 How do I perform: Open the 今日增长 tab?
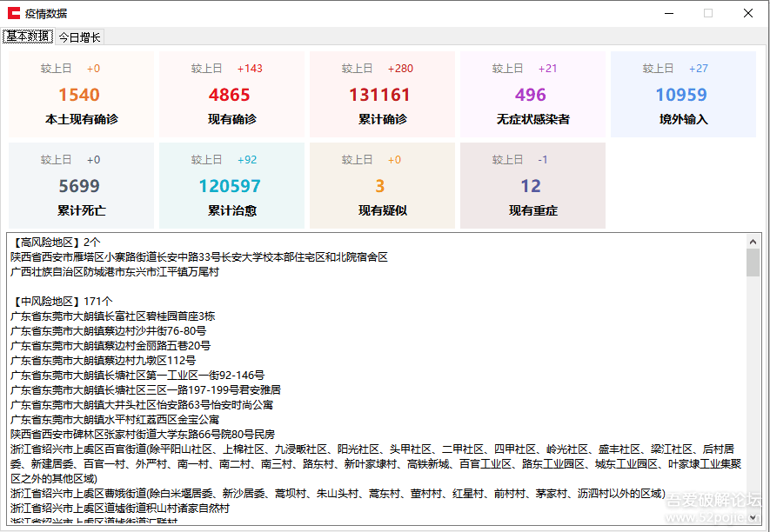[x=79, y=37]
